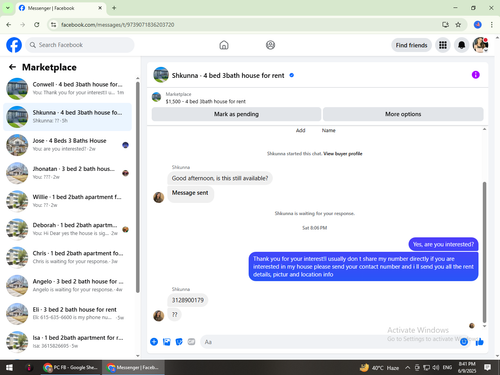
Task: Click the ENG language indicator
Action: [447, 367]
